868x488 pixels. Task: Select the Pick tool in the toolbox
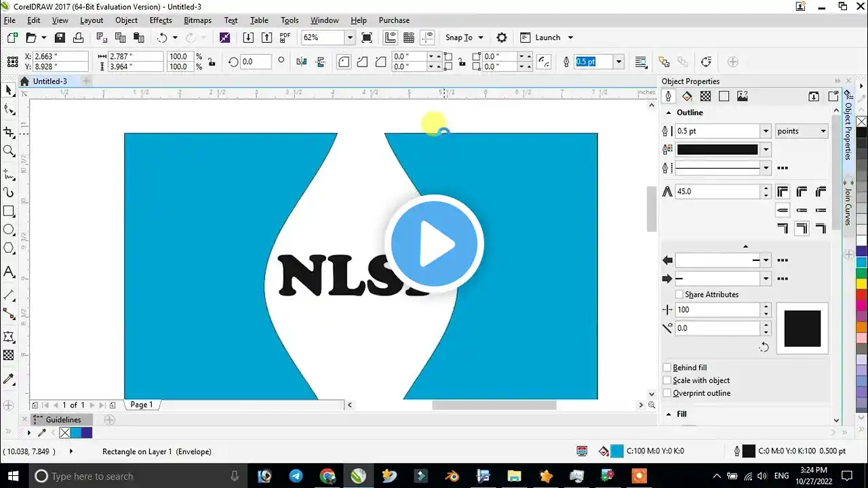(x=9, y=90)
